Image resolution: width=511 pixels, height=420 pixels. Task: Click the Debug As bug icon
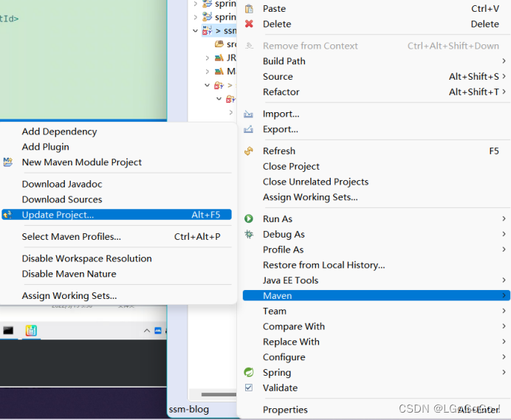coord(249,234)
